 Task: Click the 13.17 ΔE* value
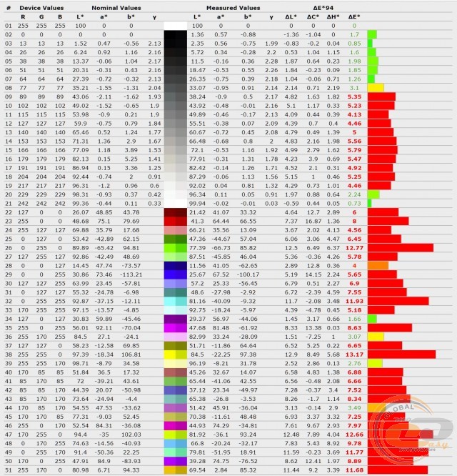pos(354,354)
